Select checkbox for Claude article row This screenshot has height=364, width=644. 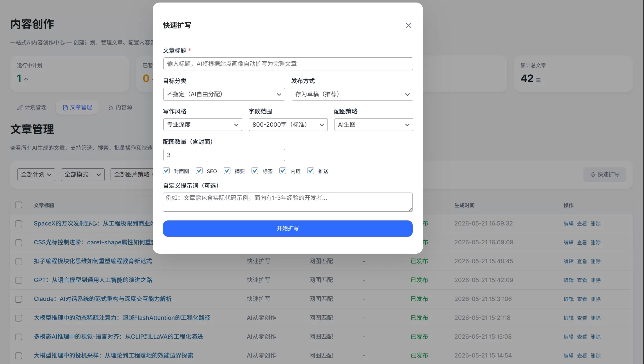click(19, 299)
